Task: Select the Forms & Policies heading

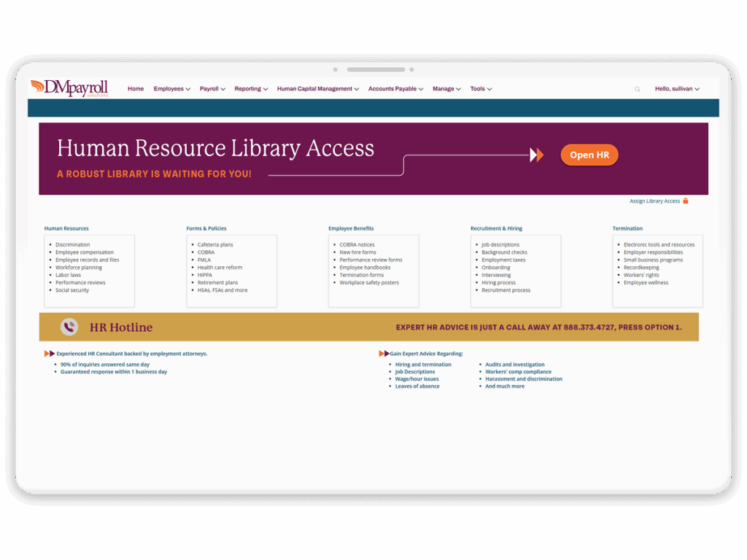Action: coord(206,228)
